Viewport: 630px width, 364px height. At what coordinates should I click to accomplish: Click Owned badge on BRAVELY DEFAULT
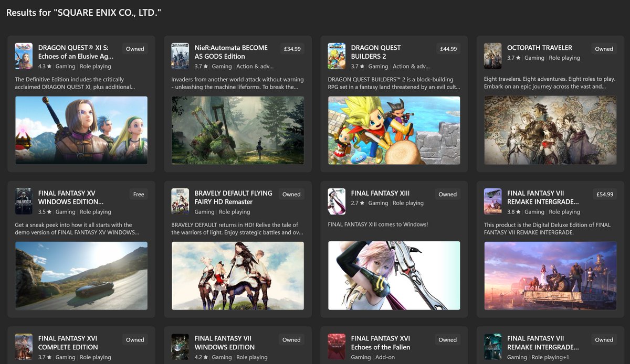(x=291, y=194)
